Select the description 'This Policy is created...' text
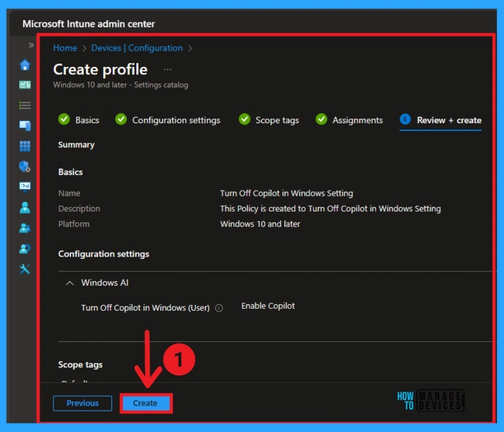The image size is (504, 432). coord(331,209)
